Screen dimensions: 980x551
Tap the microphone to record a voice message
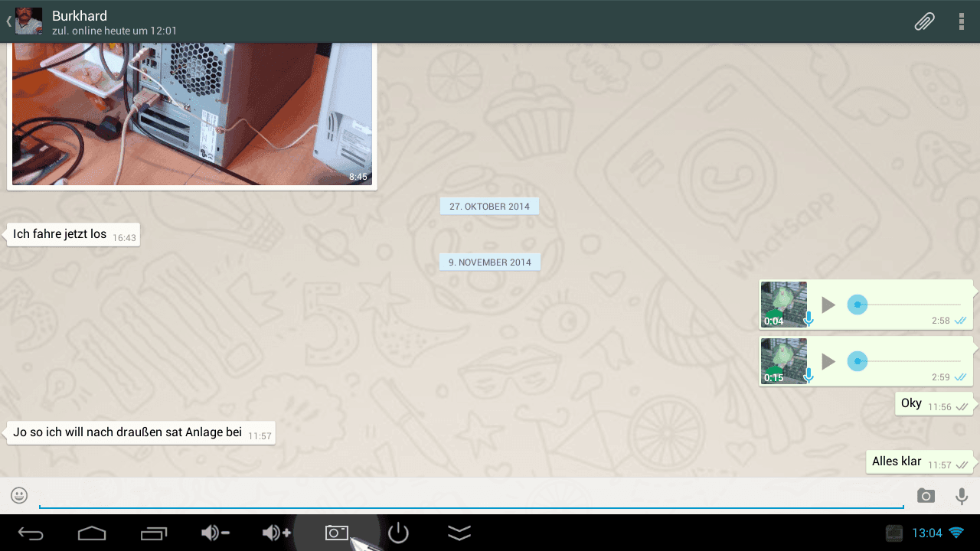[x=962, y=496]
